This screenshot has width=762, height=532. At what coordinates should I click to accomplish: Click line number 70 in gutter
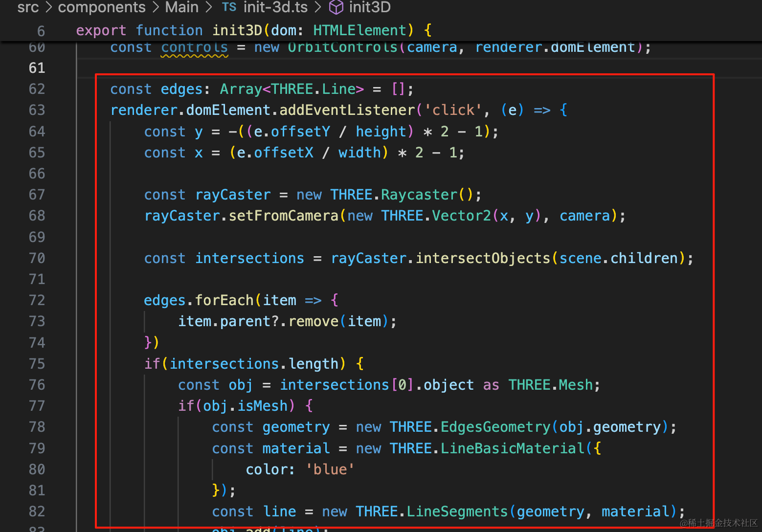(37, 258)
